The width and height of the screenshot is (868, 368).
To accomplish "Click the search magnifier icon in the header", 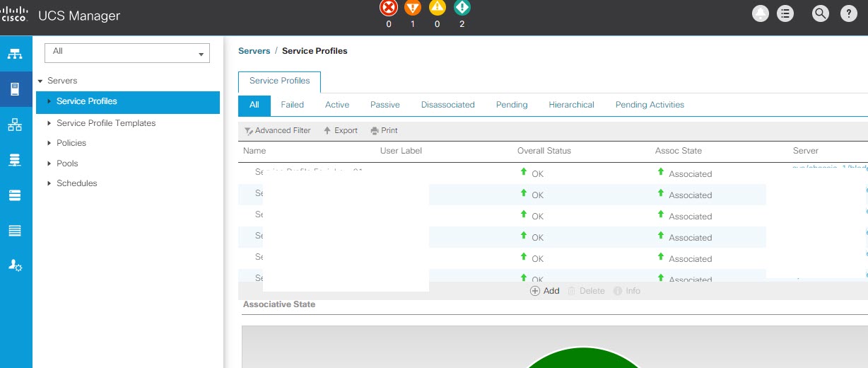I will [x=820, y=13].
